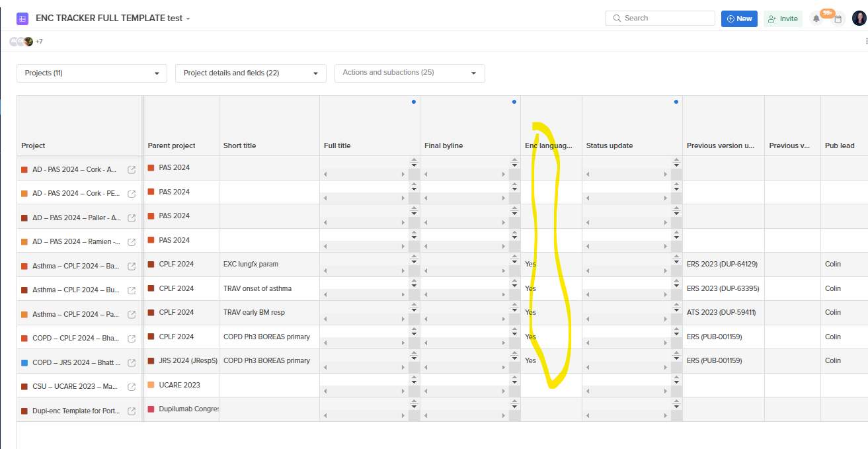The height and width of the screenshot is (449, 868).
Task: Click the blue New button
Action: coord(739,19)
